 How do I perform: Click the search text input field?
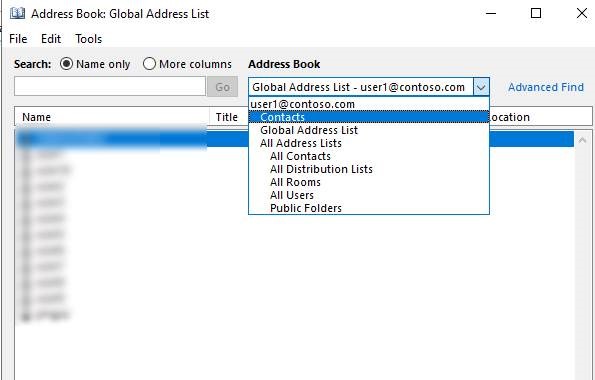tap(110, 87)
